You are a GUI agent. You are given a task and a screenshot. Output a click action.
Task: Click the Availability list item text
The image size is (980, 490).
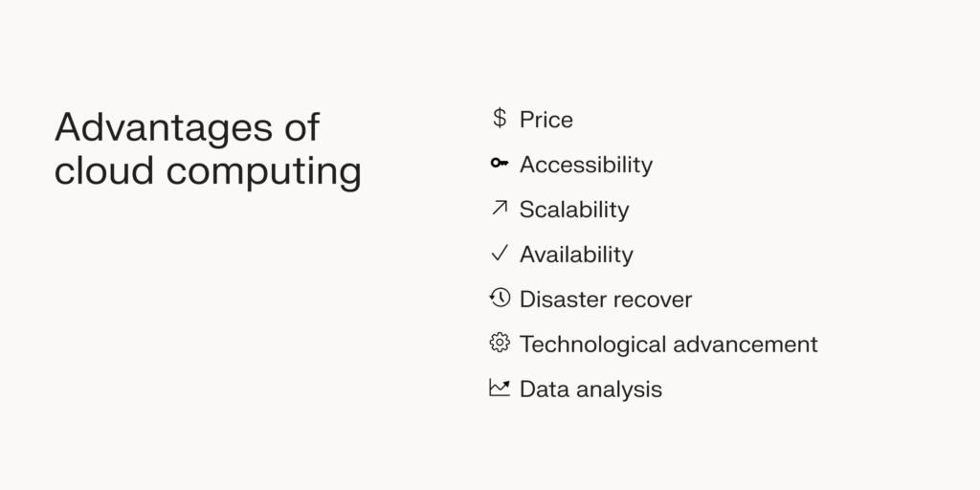576,255
